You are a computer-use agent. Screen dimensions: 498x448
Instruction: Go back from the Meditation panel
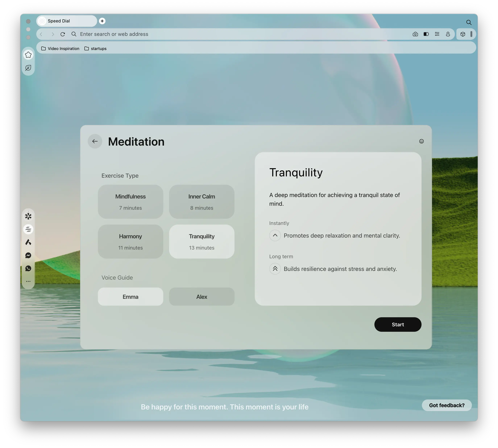(95, 141)
